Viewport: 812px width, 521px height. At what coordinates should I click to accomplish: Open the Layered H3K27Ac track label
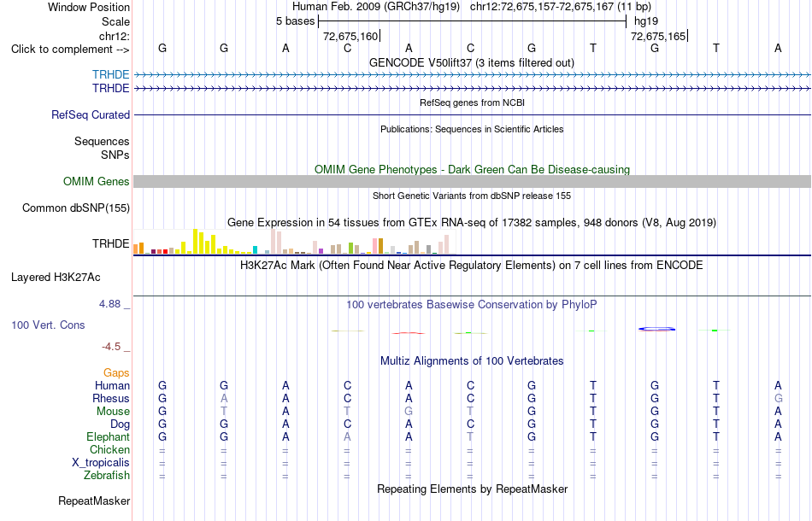[56, 278]
